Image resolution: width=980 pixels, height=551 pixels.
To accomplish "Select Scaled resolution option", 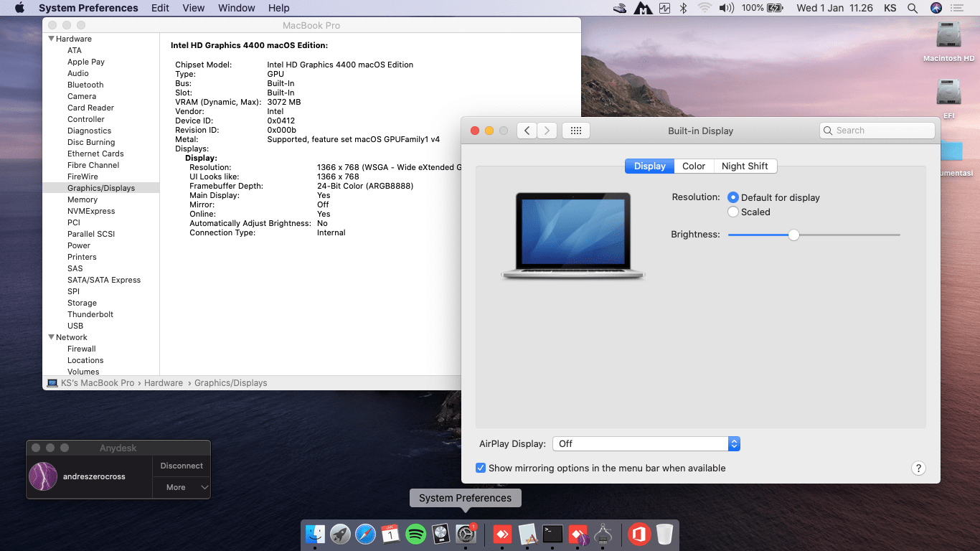I will pyautogui.click(x=733, y=212).
